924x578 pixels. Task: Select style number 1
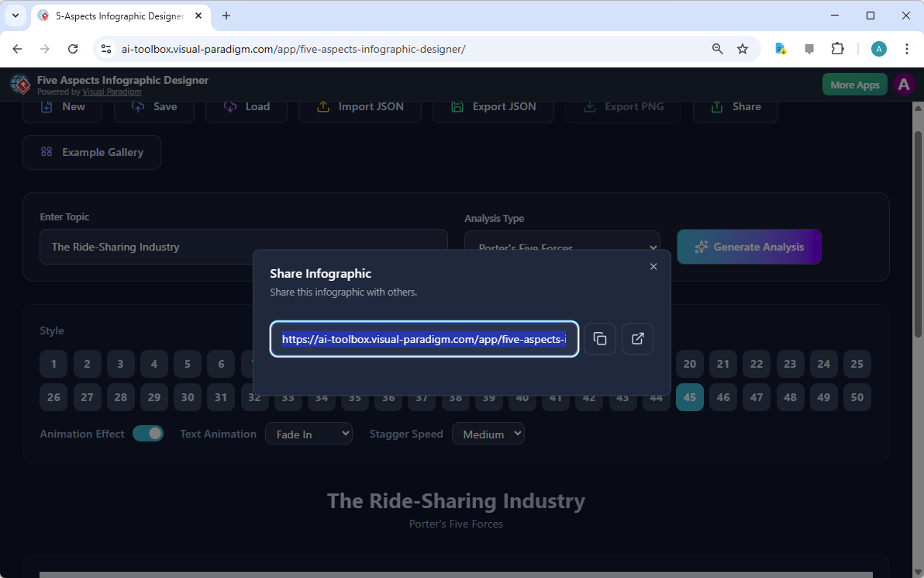click(53, 363)
